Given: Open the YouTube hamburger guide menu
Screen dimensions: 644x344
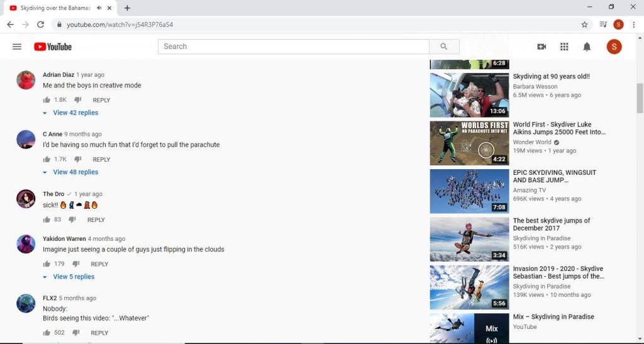Looking at the screenshot, I should click(x=17, y=47).
